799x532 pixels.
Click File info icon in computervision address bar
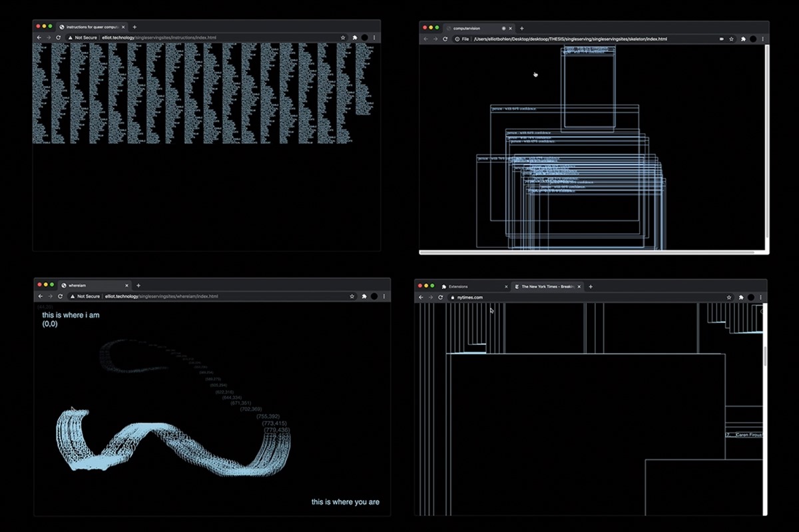pos(457,39)
